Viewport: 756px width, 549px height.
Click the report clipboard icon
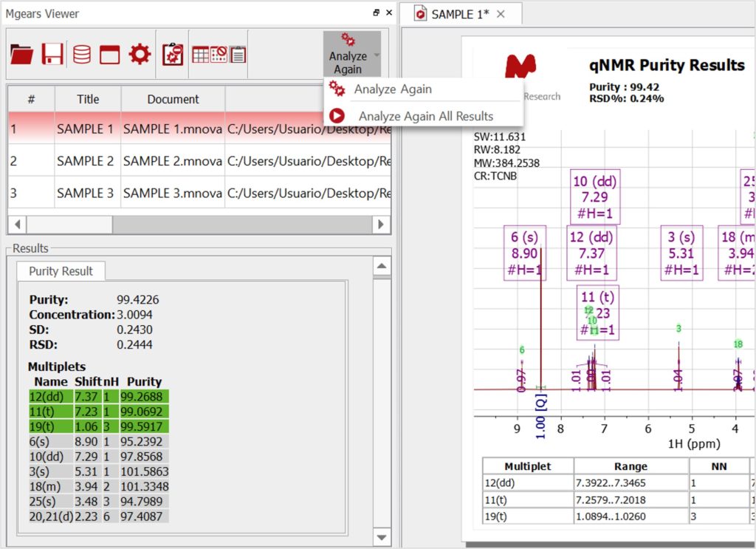[238, 55]
